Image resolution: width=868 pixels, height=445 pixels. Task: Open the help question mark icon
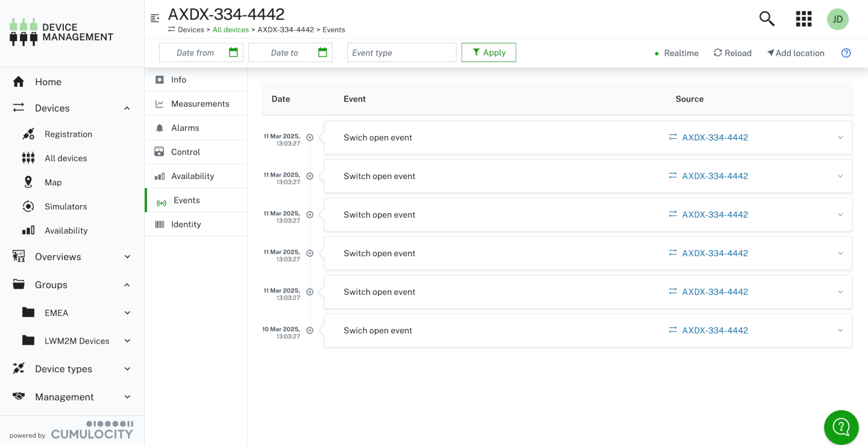pos(846,53)
